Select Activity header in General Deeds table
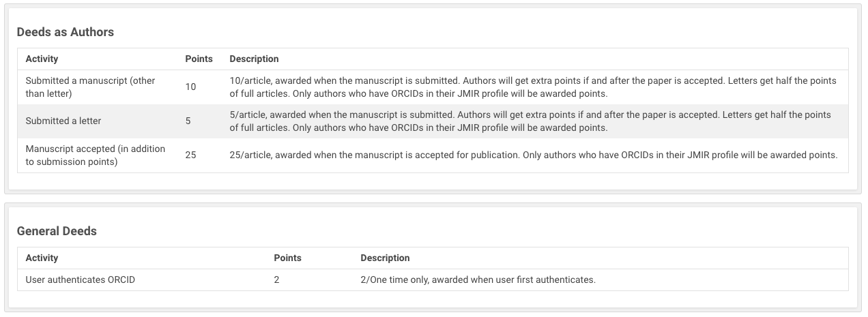 [x=42, y=258]
